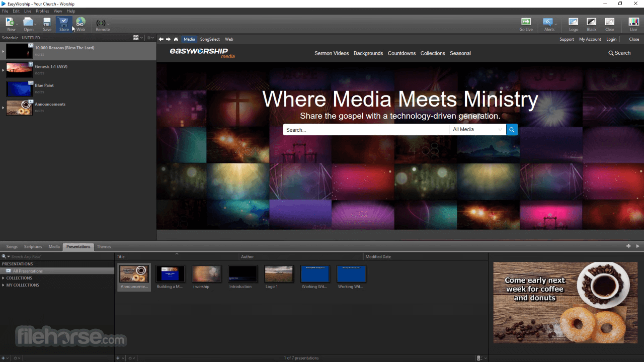Expand the 10,000 Reasons schedule item
Image resolution: width=644 pixels, height=362 pixels.
(x=3, y=51)
